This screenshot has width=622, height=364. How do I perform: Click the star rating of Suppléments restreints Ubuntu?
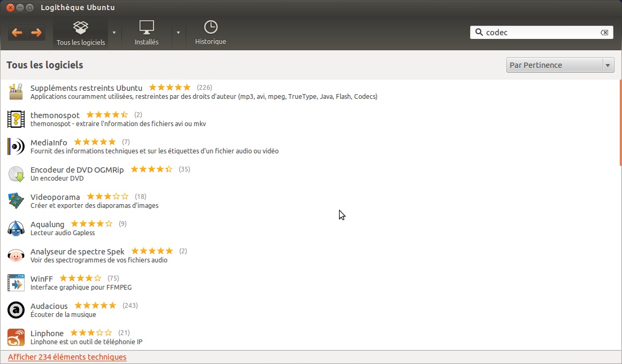coord(170,87)
